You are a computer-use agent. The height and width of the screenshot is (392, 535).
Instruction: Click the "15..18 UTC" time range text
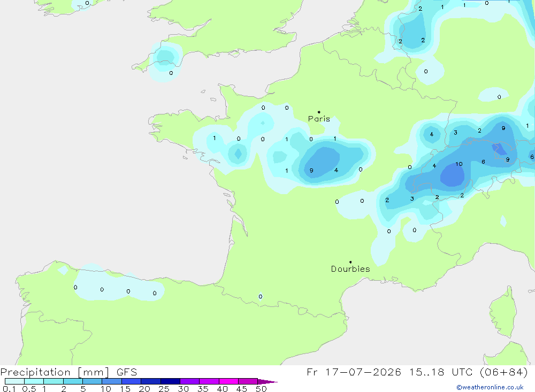(440, 372)
